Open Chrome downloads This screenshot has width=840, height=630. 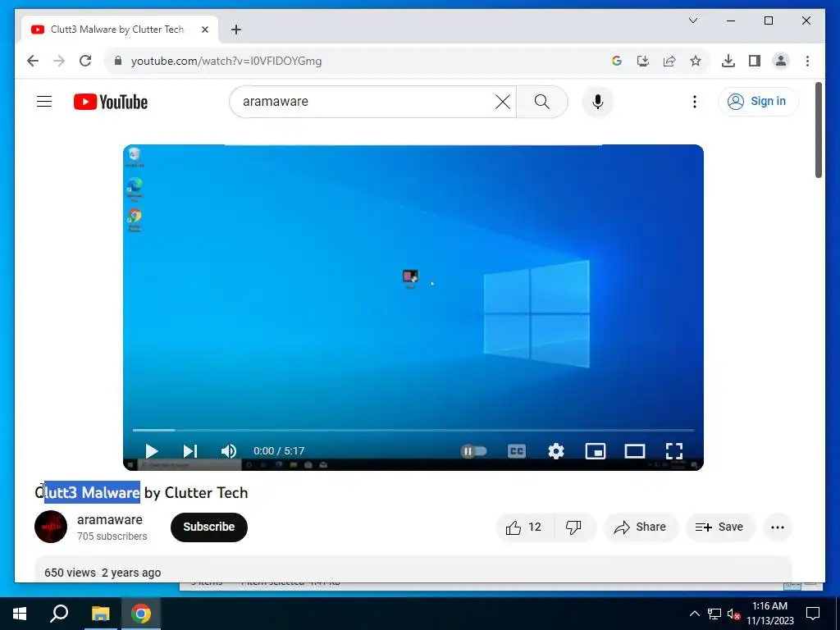728,61
